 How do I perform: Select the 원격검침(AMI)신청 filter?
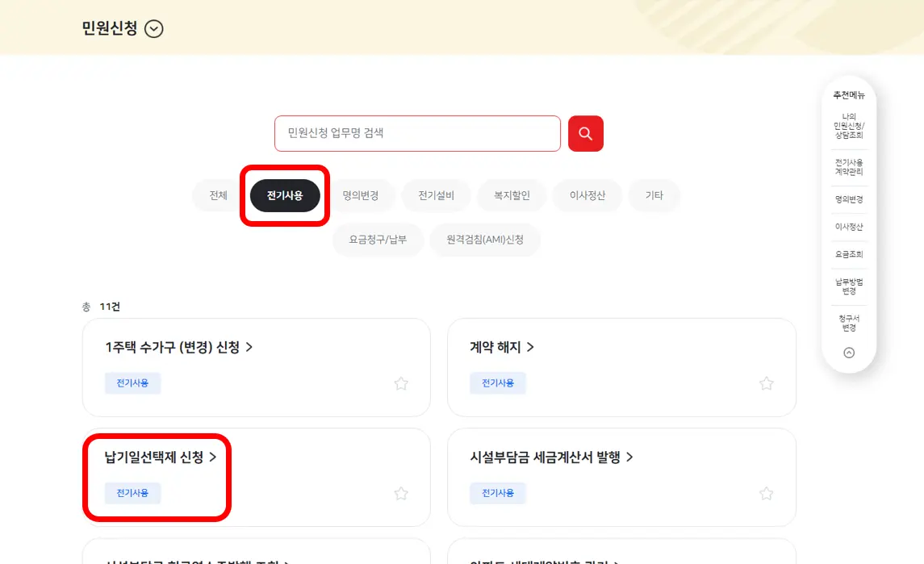(486, 240)
